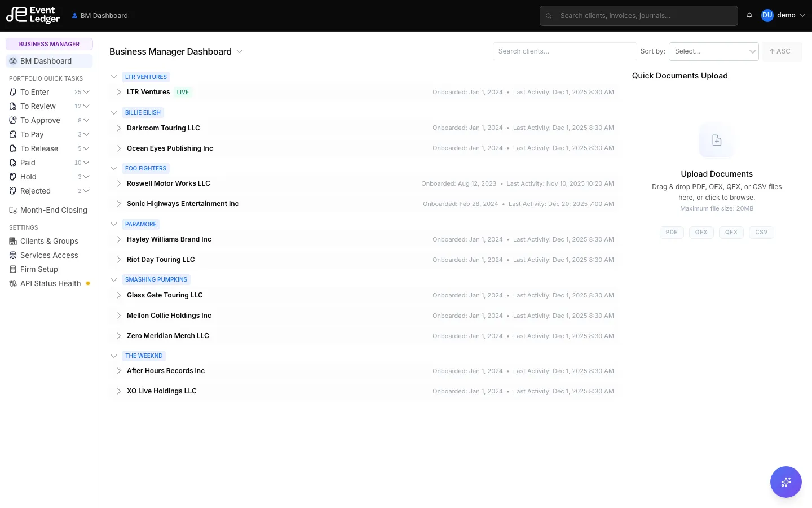Image resolution: width=812 pixels, height=508 pixels.
Task: Click the OFX file type chip
Action: 701,232
